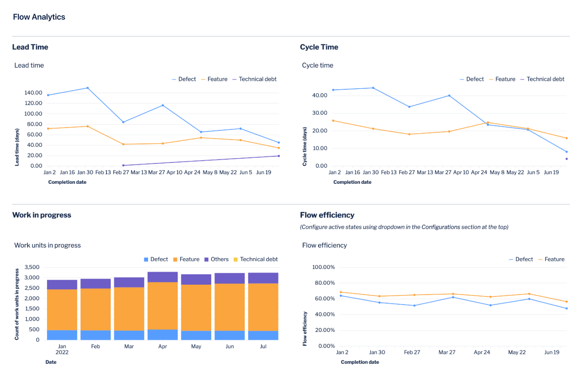Viewport: 588px width, 384px height.
Task: Select Technical debt start point on Lead time chart
Action: pyautogui.click(x=123, y=165)
